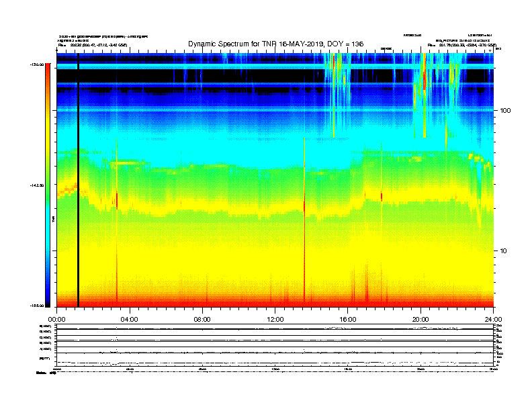Click the "04:00" time axis label
Image resolution: width=532 pixels, height=411 pixels.
point(130,320)
